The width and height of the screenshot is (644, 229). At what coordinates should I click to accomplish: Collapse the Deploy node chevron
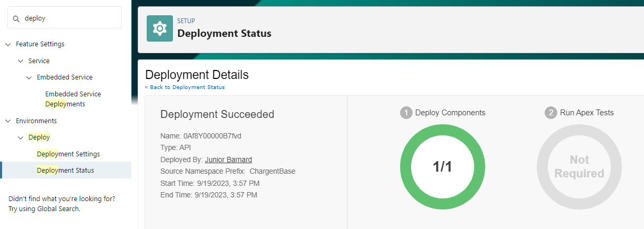coord(21,137)
